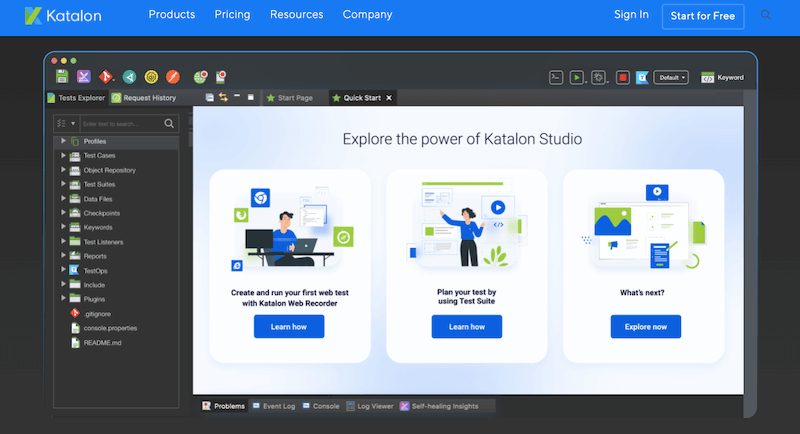Click the blue TestOps toolbar icon
This screenshot has height=434, width=800.
click(x=642, y=78)
